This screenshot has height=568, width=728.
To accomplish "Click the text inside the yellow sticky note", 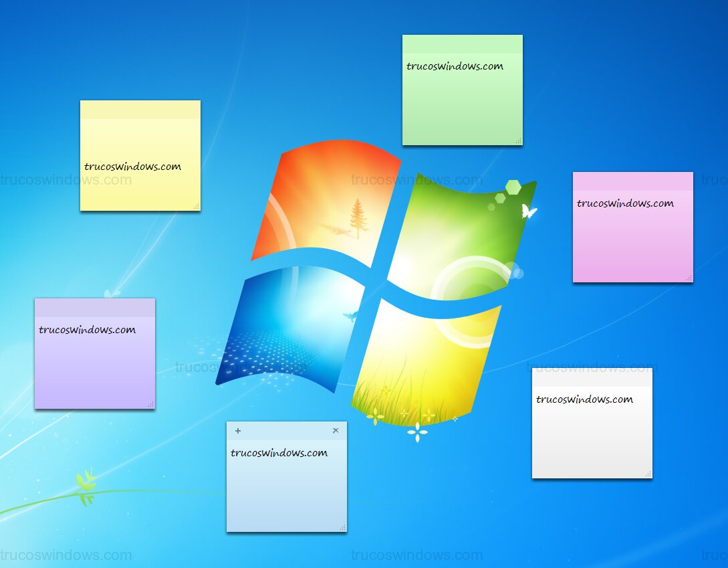I will pos(132,167).
